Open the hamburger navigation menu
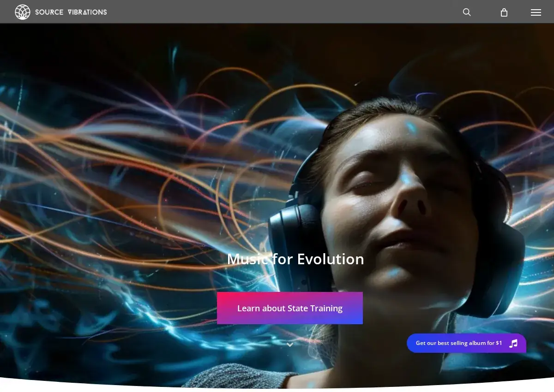Screen dimensions: 554x392 point(536,12)
